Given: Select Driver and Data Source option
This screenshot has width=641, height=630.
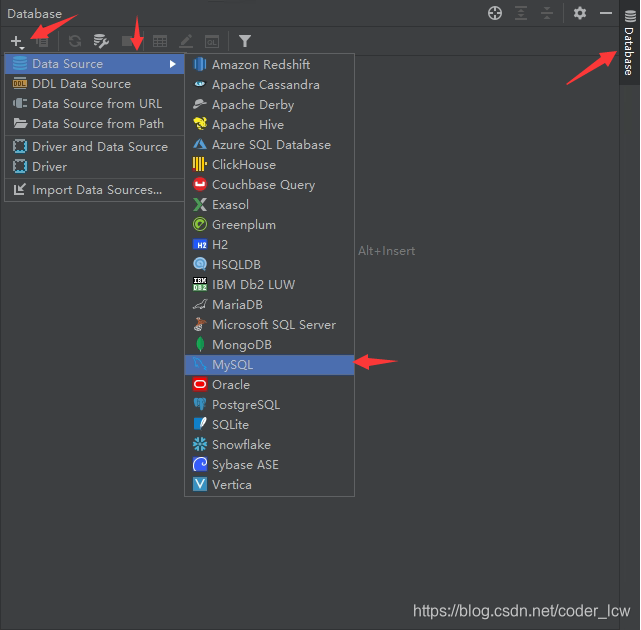Looking at the screenshot, I should click(94, 147).
